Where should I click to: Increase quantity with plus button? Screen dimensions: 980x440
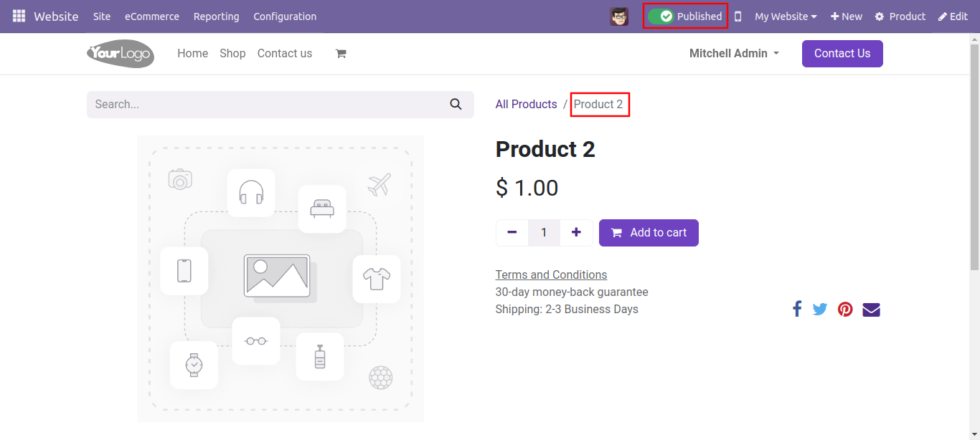(x=576, y=233)
